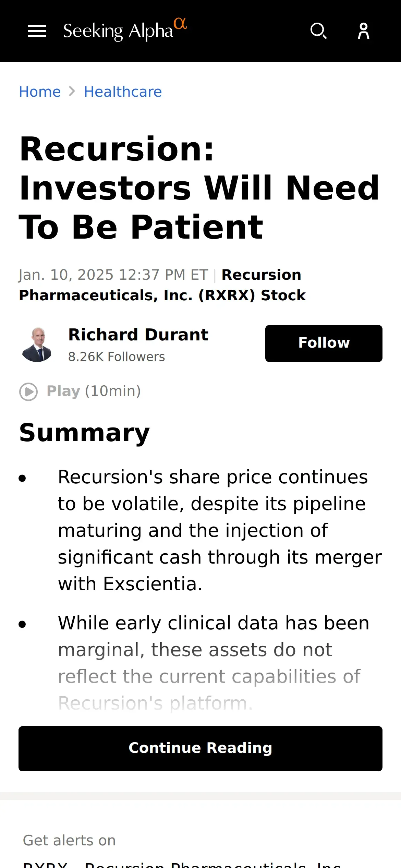Click the Summary heading
Image resolution: width=401 pixels, height=868 pixels.
tap(84, 433)
